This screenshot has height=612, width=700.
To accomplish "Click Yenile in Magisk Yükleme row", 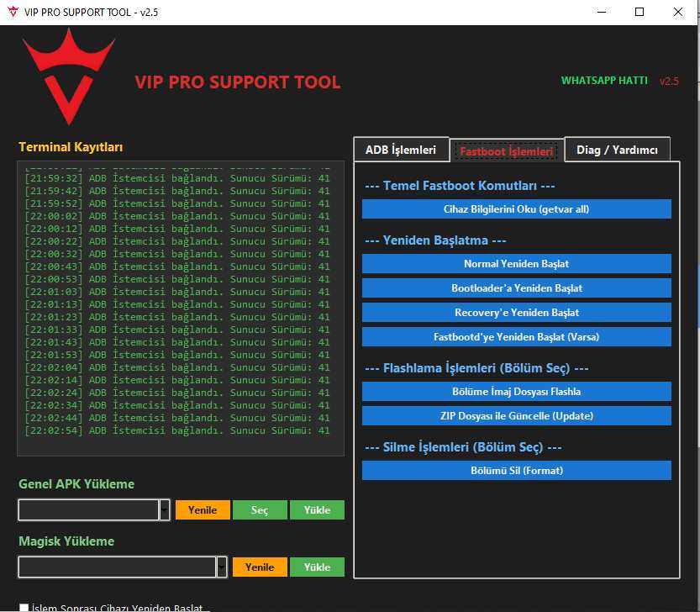I will point(260,567).
